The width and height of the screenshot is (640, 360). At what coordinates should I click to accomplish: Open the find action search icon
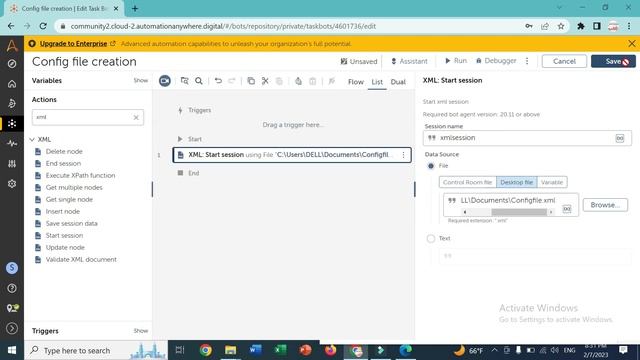(x=199, y=81)
